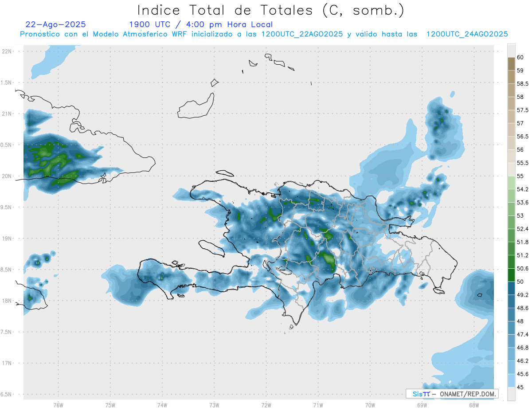
Task: Pick the tan swatch between 57 and 57.5
Action: point(511,117)
